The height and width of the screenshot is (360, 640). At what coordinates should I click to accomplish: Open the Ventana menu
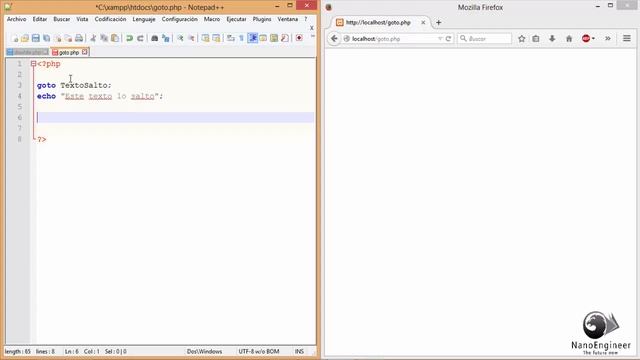[287, 19]
